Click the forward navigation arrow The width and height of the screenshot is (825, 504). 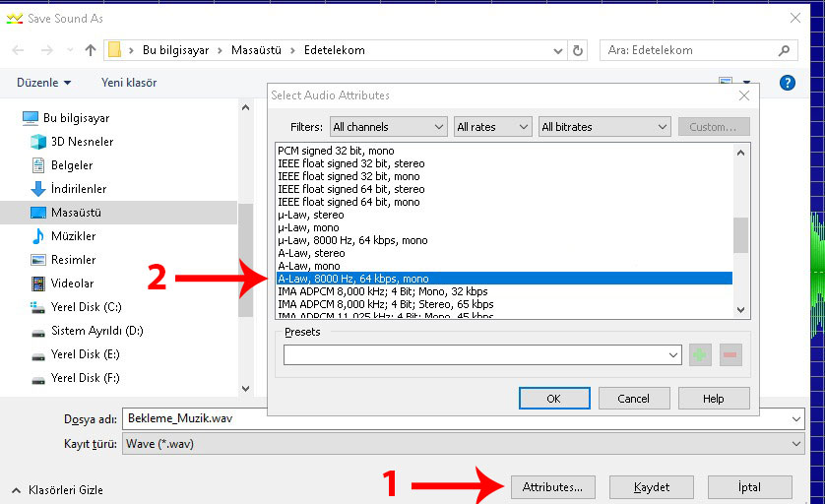tap(47, 50)
